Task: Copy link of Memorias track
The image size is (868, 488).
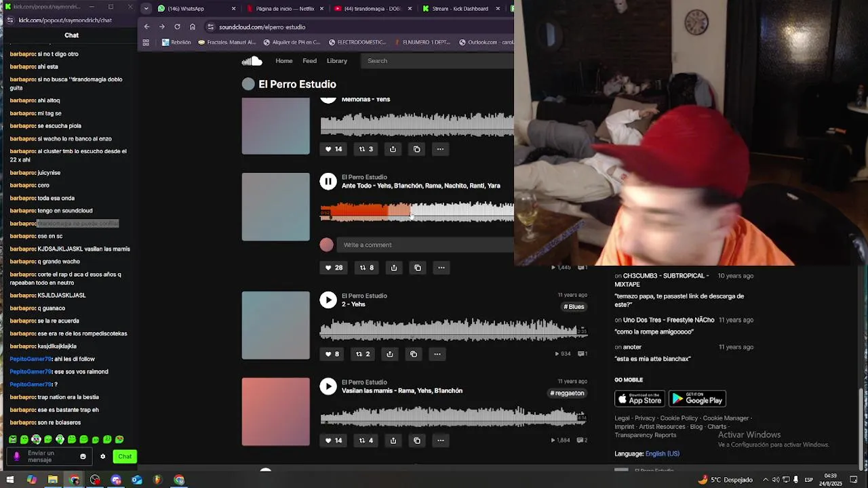Action: click(417, 149)
